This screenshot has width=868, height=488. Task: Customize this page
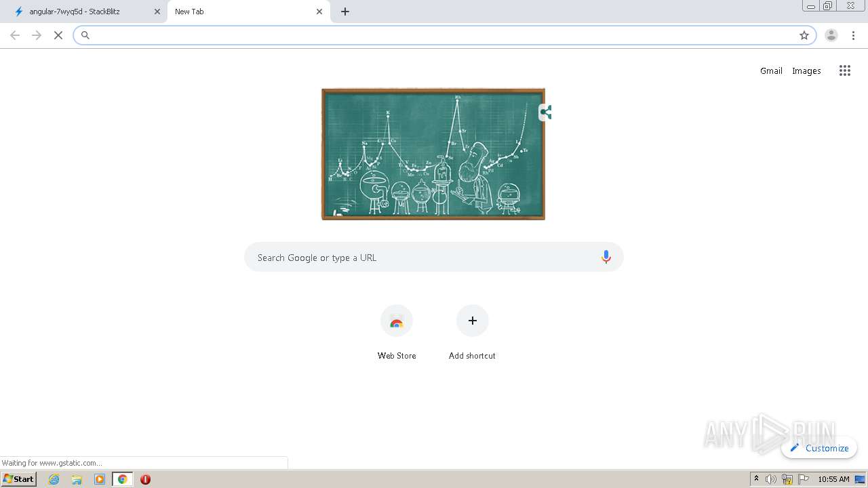pyautogui.click(x=819, y=448)
